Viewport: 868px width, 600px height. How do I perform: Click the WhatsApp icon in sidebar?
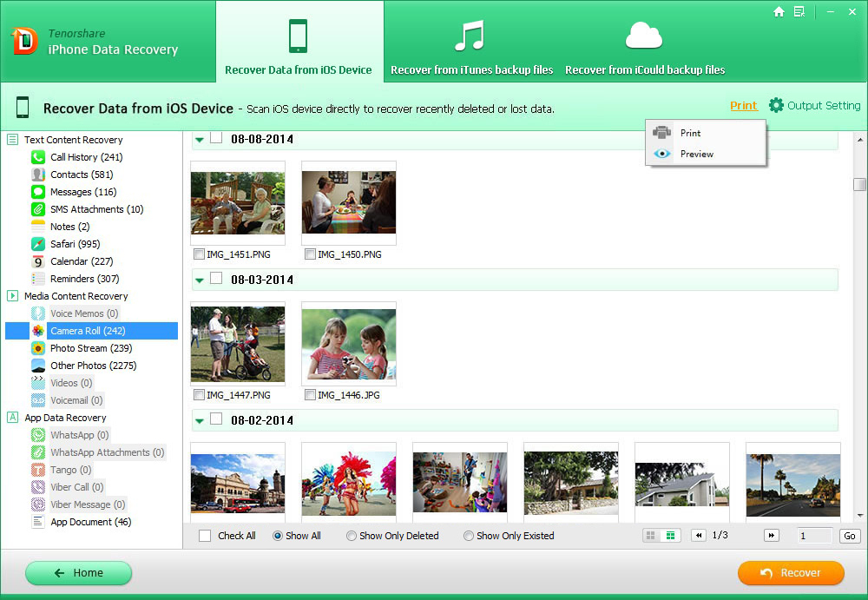[x=37, y=435]
